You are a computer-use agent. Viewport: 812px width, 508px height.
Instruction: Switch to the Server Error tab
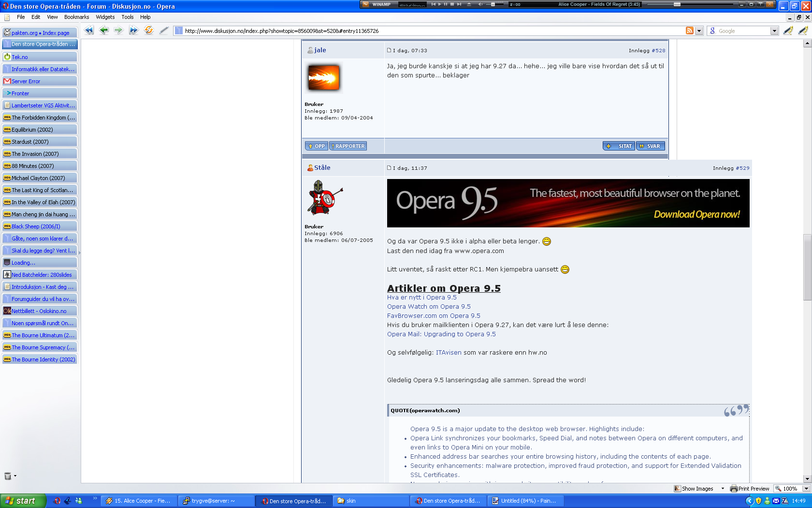pos(40,81)
